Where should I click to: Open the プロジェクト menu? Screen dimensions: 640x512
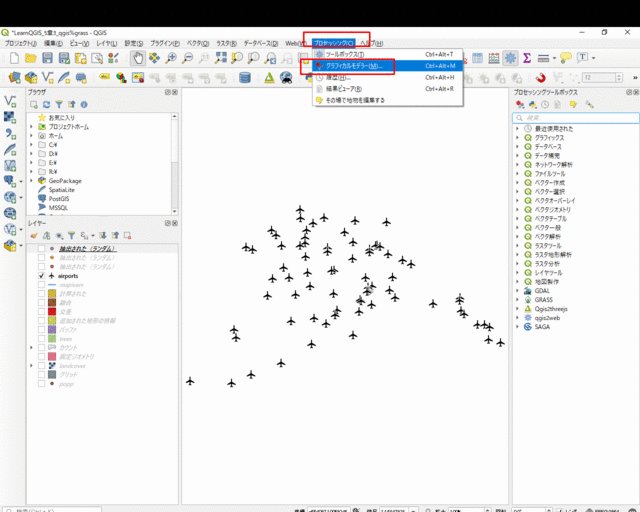(21, 43)
